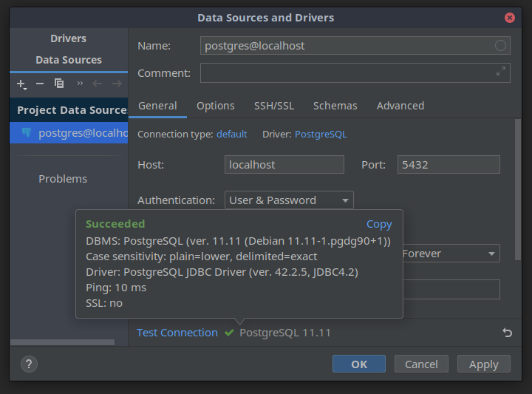
Task: Click the Test Connection link
Action: click(x=177, y=333)
